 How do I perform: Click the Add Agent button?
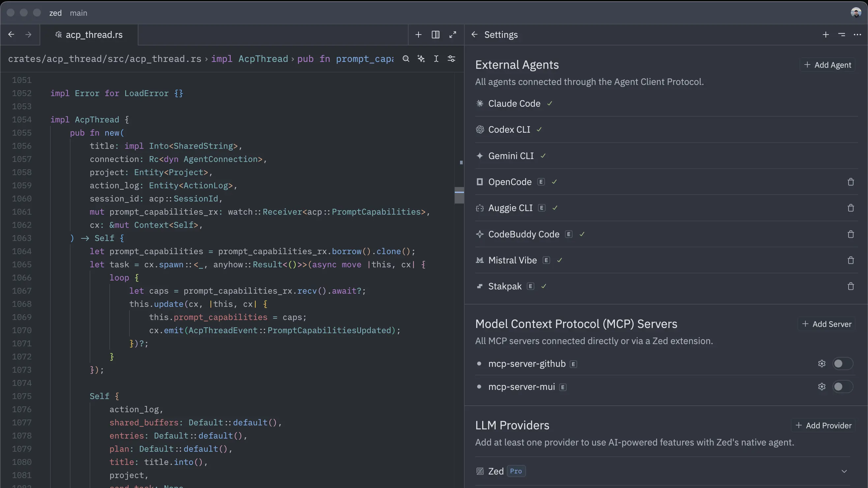(x=827, y=65)
